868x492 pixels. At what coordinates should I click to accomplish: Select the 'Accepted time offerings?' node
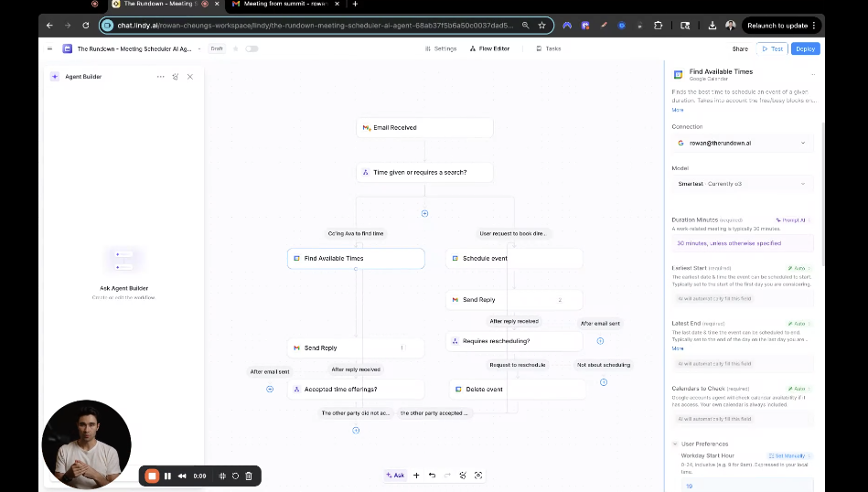click(x=356, y=390)
